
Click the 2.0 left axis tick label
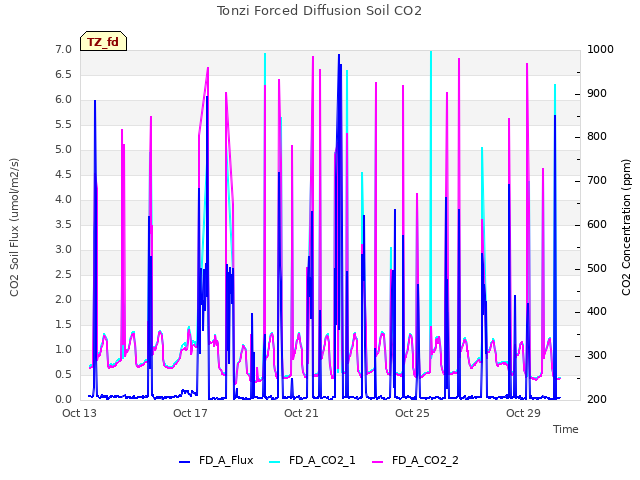64,300
